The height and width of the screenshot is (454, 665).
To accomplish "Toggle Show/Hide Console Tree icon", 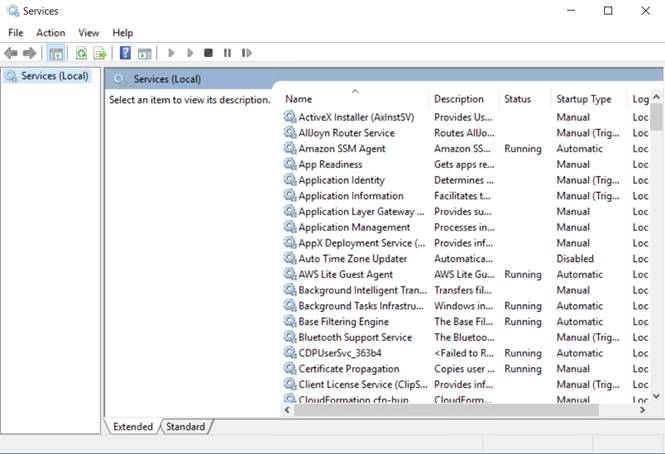I will click(x=56, y=53).
